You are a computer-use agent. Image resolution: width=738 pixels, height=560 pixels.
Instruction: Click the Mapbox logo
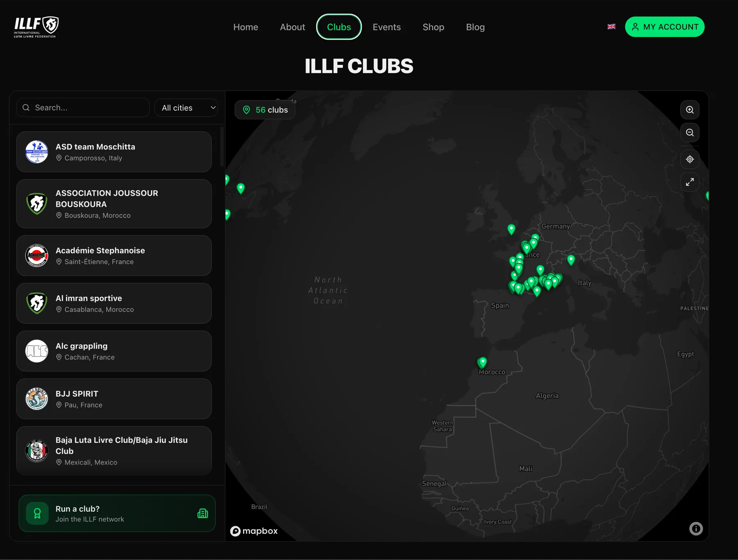coord(254,531)
